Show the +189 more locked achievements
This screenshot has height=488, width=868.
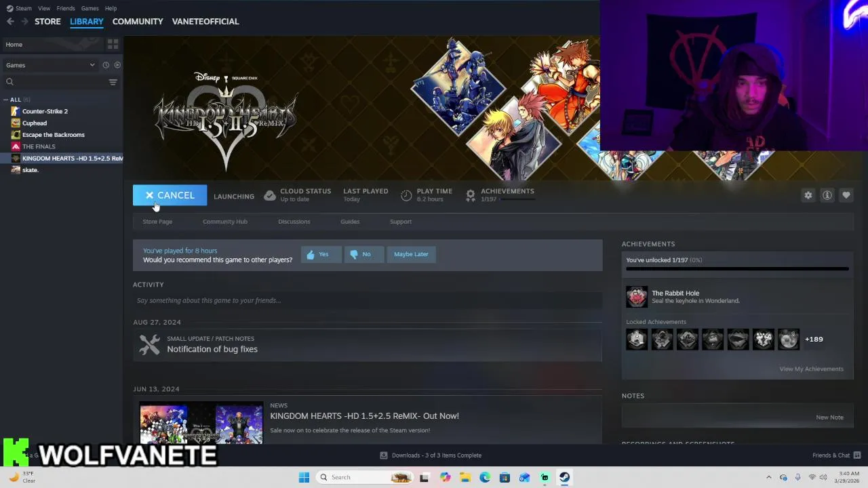pyautogui.click(x=814, y=340)
